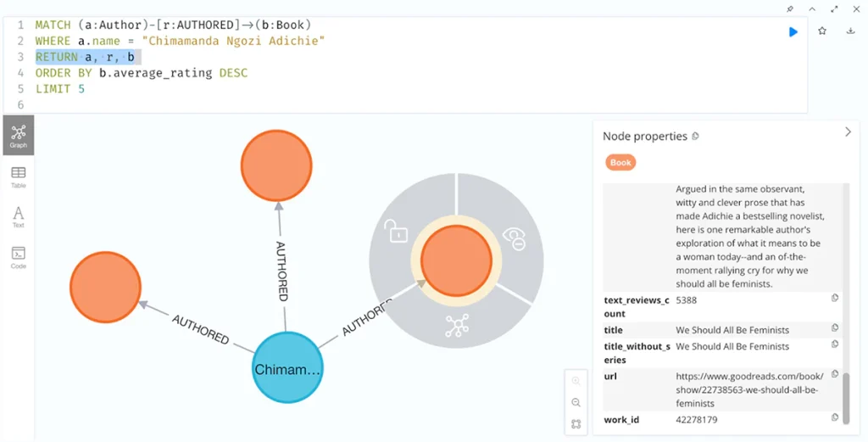Copy the title property value
868x442 pixels.
coord(835,328)
